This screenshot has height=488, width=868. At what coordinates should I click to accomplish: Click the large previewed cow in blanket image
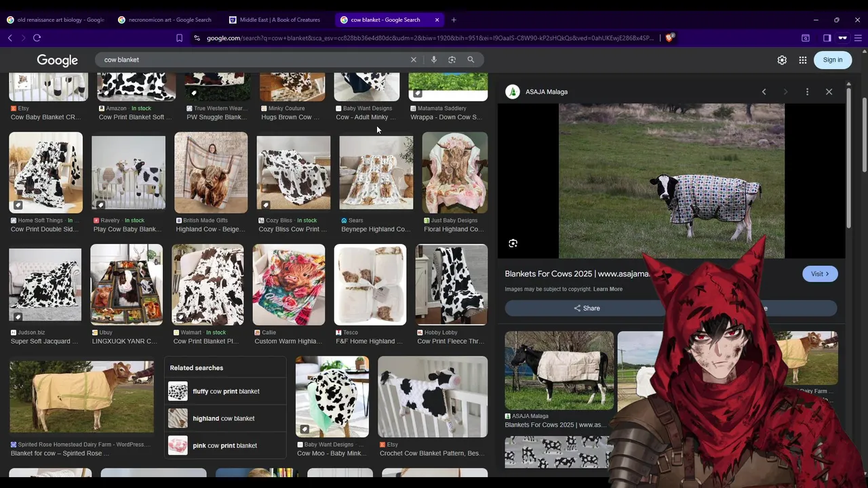click(671, 181)
